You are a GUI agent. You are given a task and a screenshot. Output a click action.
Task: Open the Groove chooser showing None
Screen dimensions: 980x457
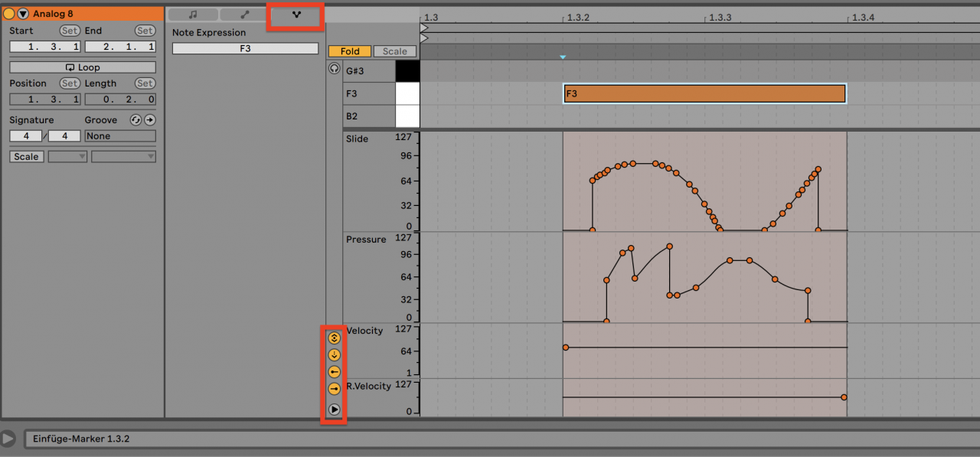[x=119, y=136]
